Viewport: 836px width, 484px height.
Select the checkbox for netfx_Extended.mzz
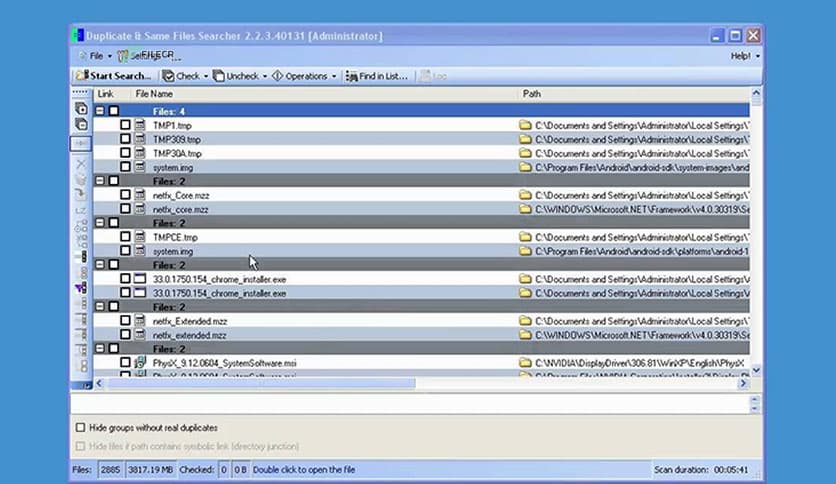[125, 320]
